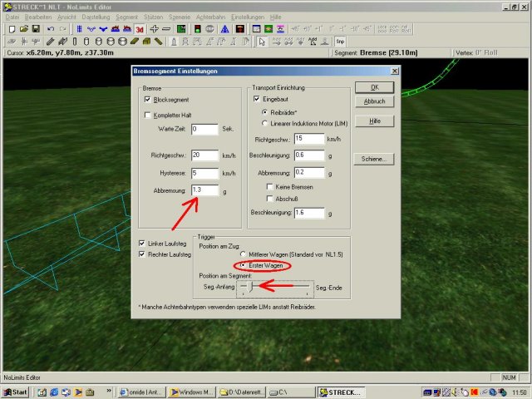
Task: Click the plus zoom-in toolbar icon
Action: pos(154,29)
